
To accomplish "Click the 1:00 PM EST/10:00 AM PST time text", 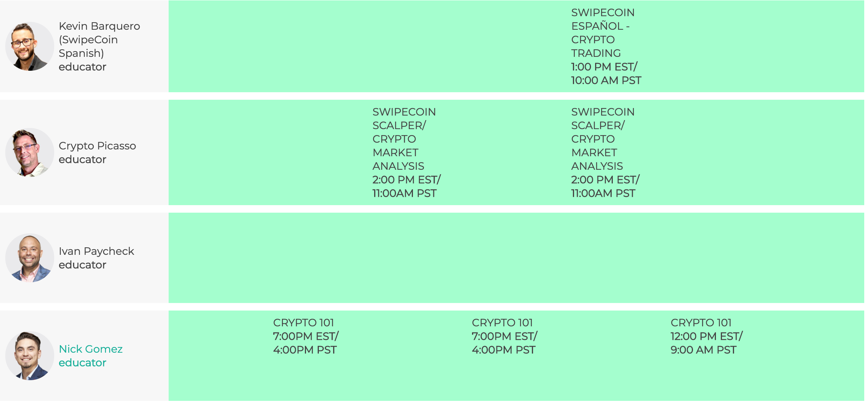I will click(x=606, y=73).
